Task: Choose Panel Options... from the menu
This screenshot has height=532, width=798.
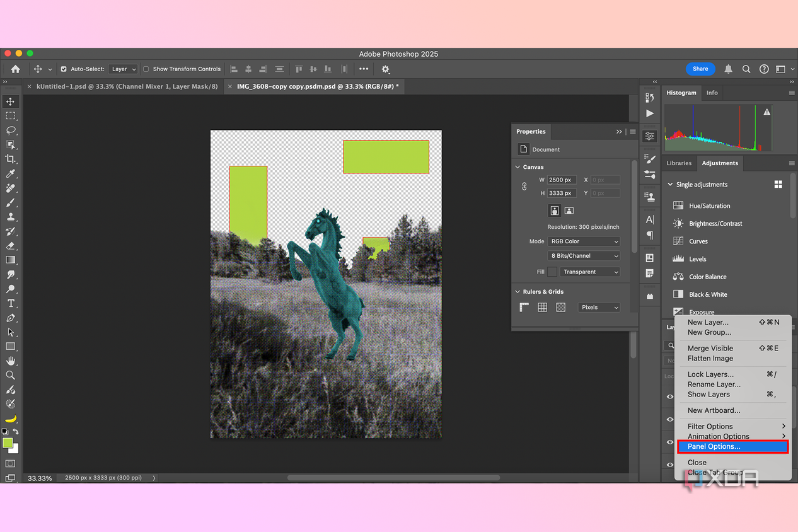Action: coord(732,446)
